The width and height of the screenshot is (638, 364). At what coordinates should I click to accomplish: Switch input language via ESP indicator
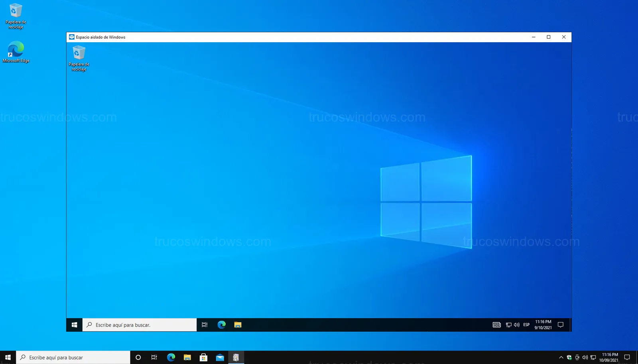(x=526, y=325)
